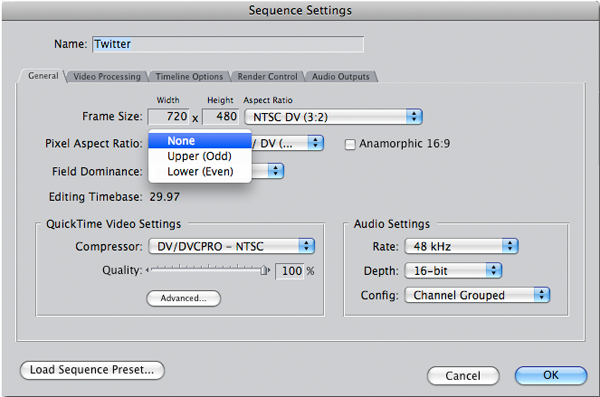This screenshot has width=600, height=397.
Task: Click the Audio Settings group title
Action: click(x=391, y=224)
